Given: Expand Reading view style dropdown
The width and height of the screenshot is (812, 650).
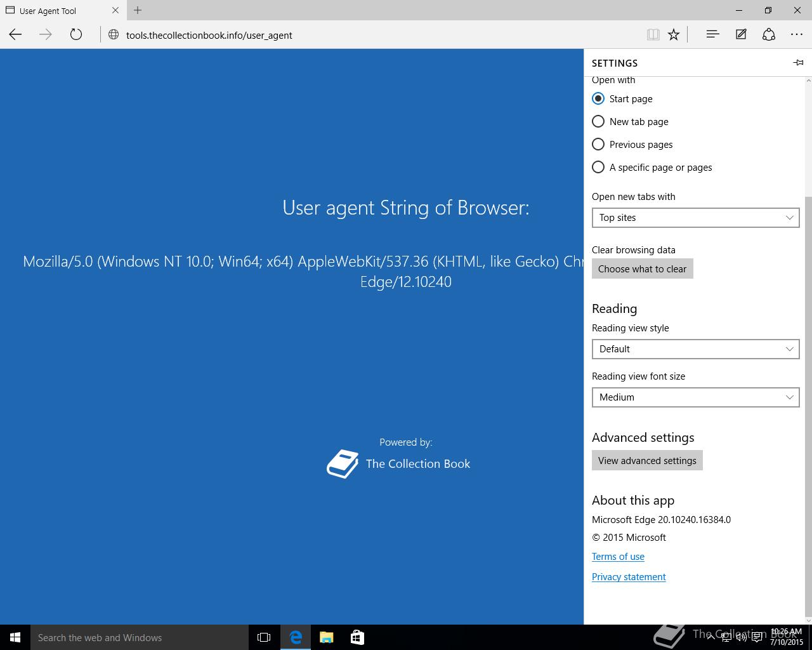Looking at the screenshot, I should (x=695, y=349).
